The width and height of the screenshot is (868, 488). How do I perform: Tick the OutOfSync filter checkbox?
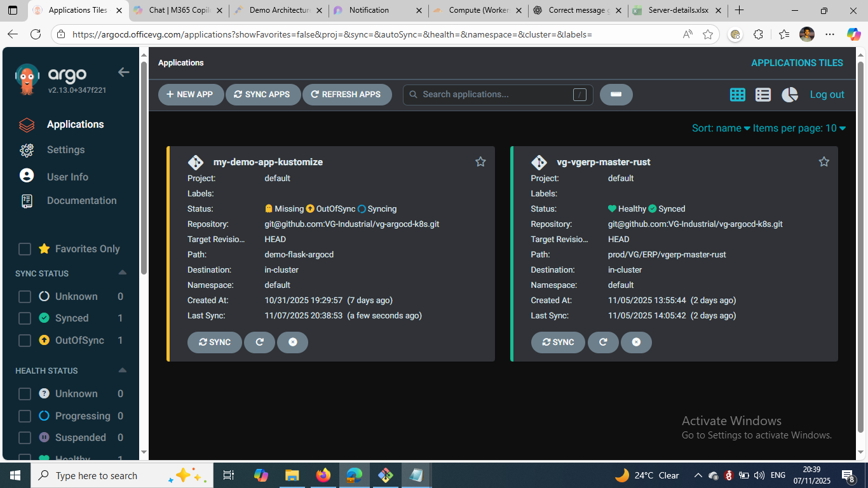point(25,341)
